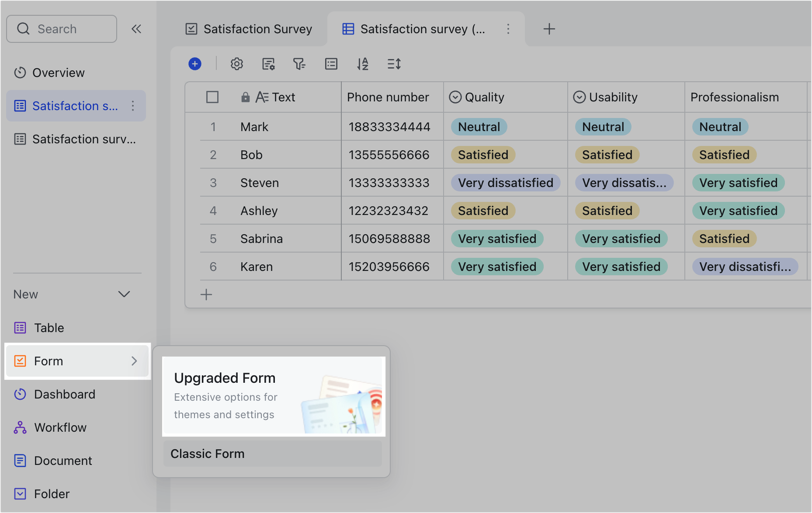The image size is (812, 513).
Task: Collapse the New section chevron
Action: click(124, 294)
